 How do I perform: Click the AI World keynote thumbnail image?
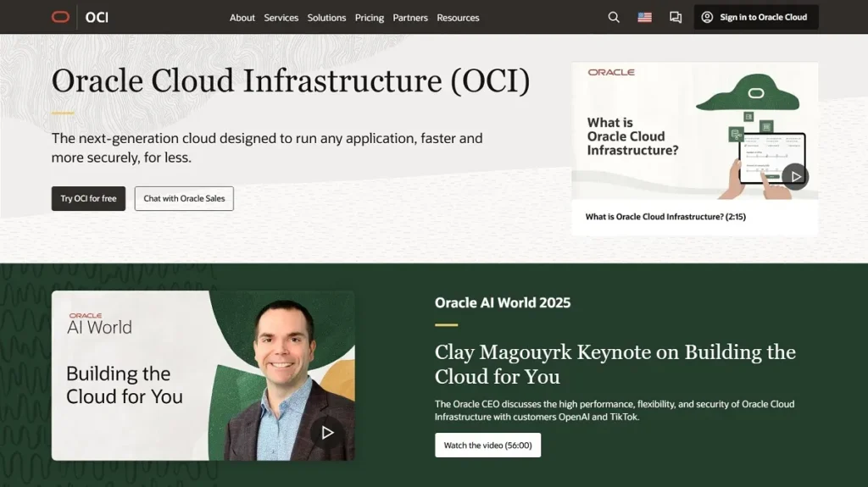pos(203,376)
